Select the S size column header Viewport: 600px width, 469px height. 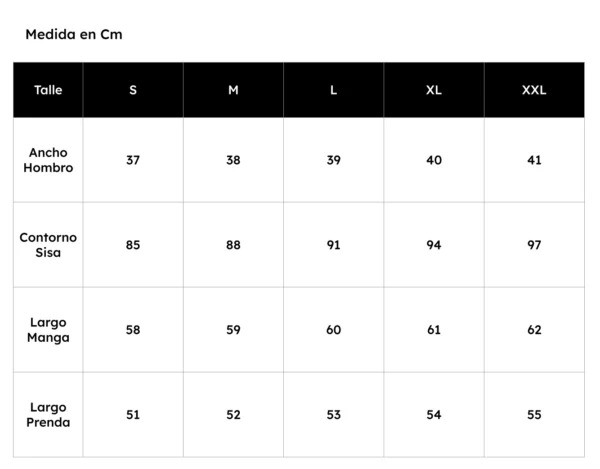click(x=133, y=90)
